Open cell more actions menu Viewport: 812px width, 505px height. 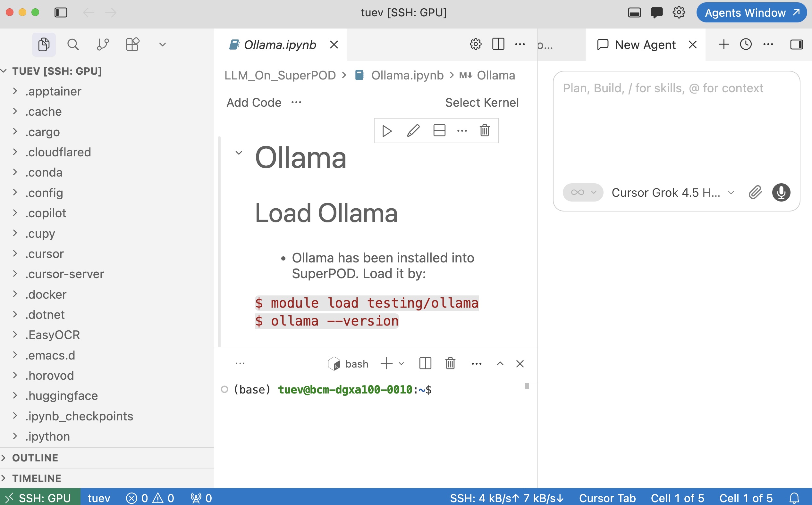[462, 131]
